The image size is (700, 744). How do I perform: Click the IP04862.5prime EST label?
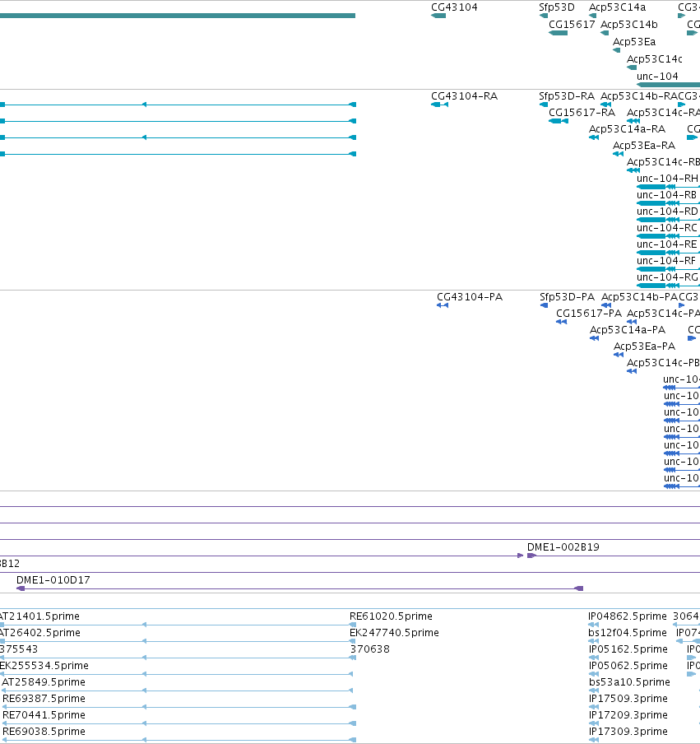(x=628, y=616)
